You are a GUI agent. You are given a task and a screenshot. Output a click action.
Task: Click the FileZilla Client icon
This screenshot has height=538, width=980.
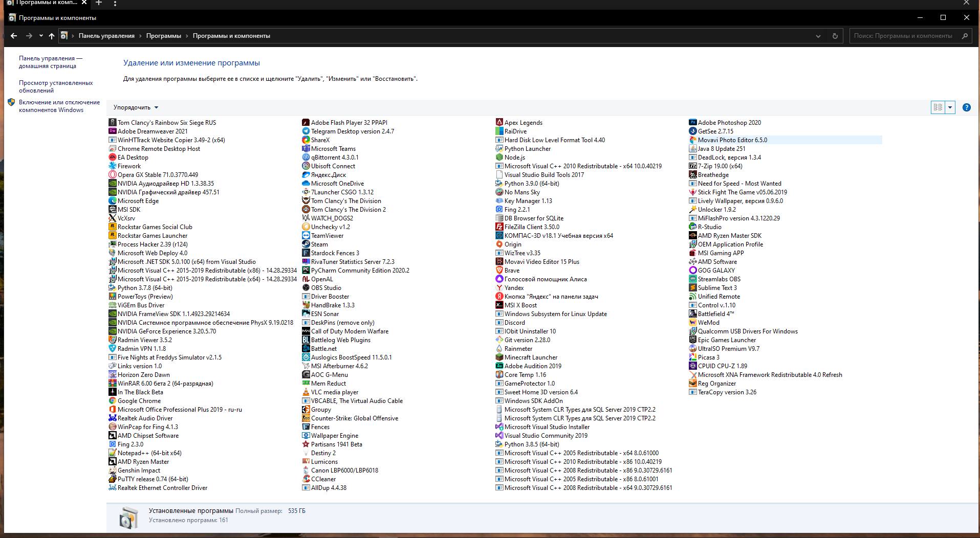pyautogui.click(x=499, y=227)
